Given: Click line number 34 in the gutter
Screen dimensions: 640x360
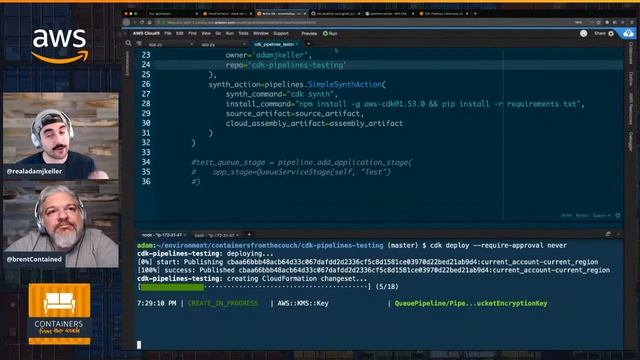Looking at the screenshot, I should [x=146, y=162].
